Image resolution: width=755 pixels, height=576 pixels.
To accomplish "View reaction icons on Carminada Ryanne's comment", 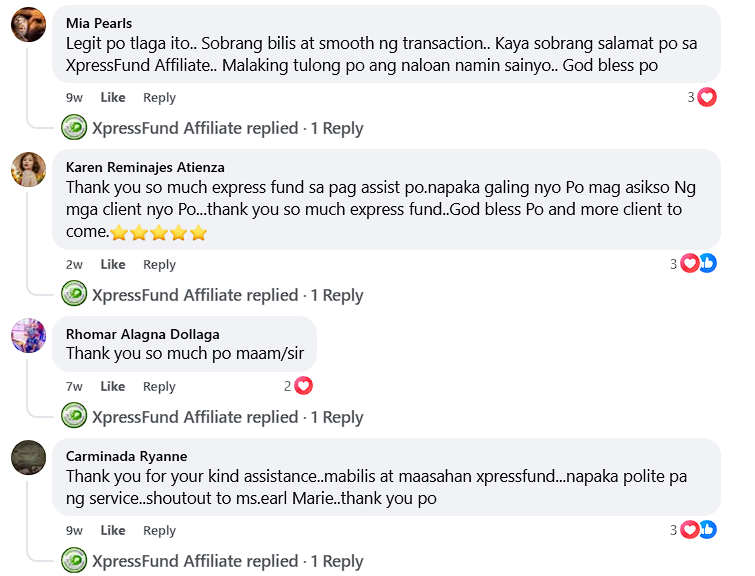I will click(698, 530).
